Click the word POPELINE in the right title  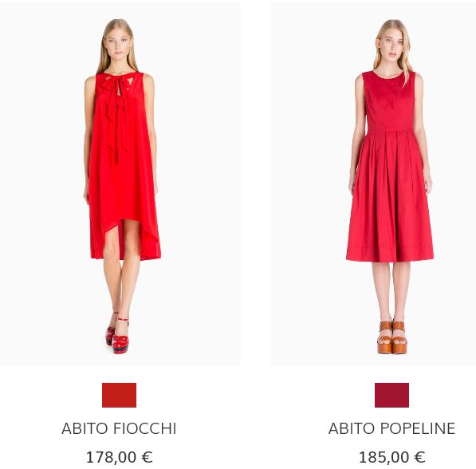[x=418, y=428]
